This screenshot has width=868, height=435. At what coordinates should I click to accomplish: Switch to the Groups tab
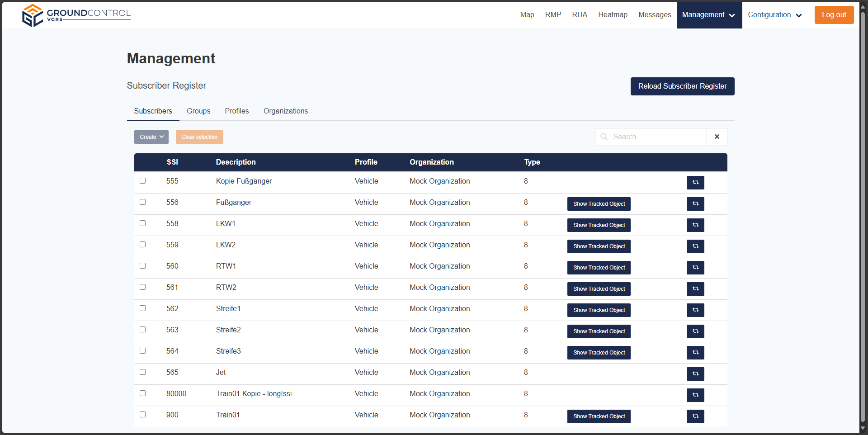[198, 111]
